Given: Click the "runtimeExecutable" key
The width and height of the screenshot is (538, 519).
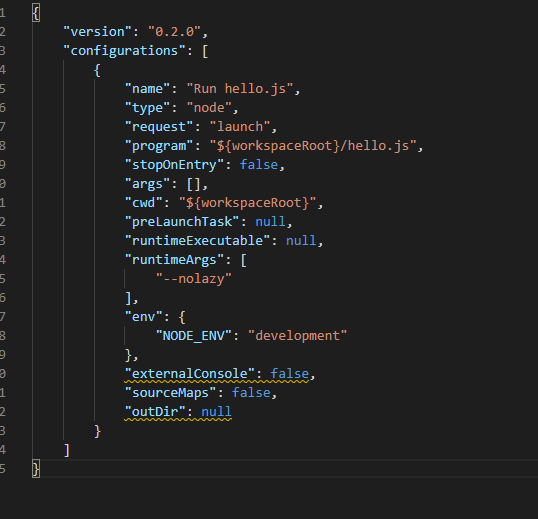Looking at the screenshot, I should (x=197, y=241).
